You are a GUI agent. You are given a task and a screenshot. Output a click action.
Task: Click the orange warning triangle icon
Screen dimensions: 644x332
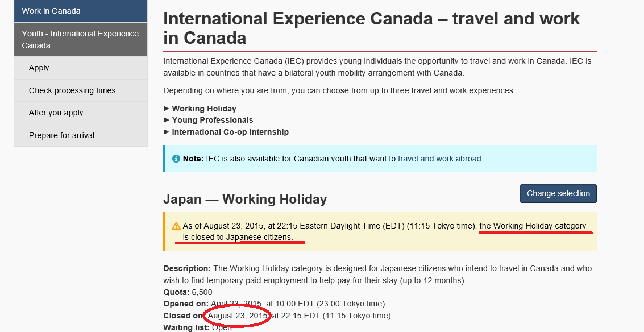click(176, 226)
